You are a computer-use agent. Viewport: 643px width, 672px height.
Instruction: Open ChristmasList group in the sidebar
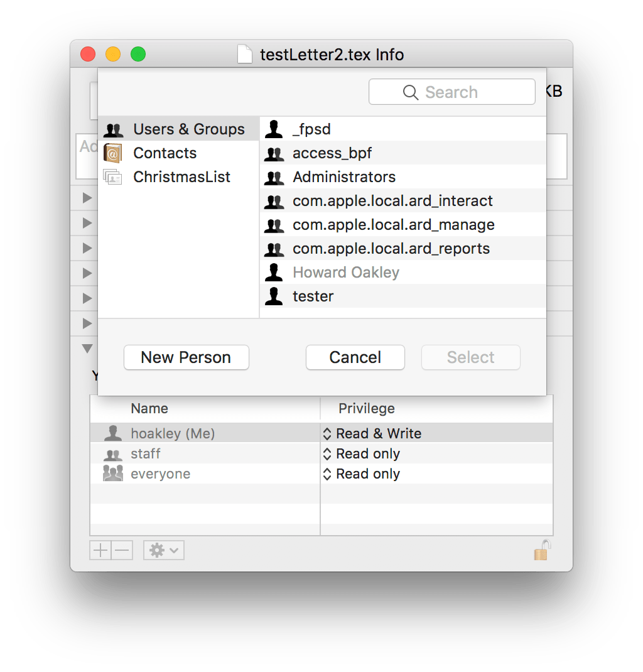(181, 177)
